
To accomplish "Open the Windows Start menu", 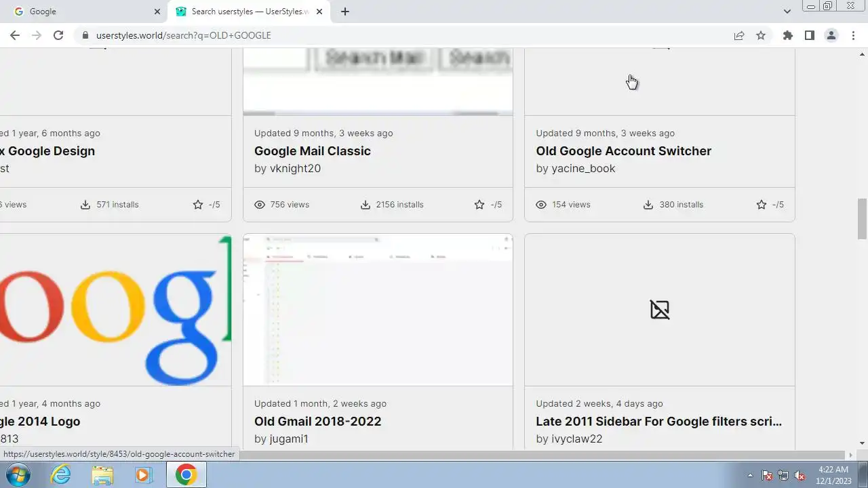I will point(18,474).
